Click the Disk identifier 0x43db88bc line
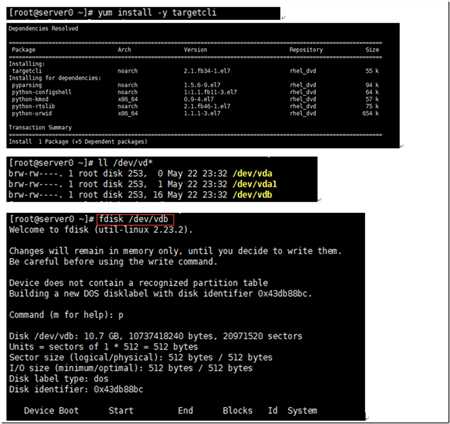This screenshot has width=450, height=424. click(76, 389)
